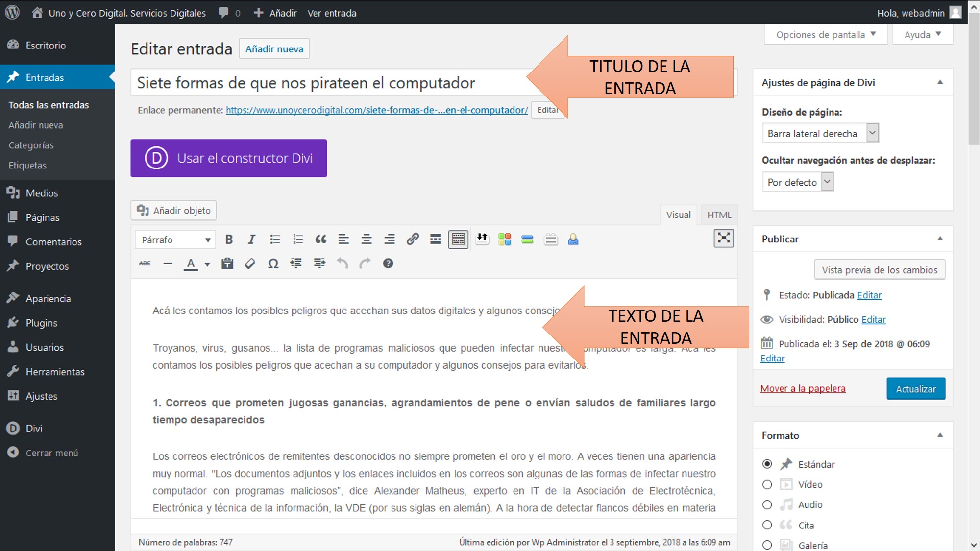Image resolution: width=980 pixels, height=551 pixels.
Task: Apply italic formatting in editor
Action: click(251, 240)
